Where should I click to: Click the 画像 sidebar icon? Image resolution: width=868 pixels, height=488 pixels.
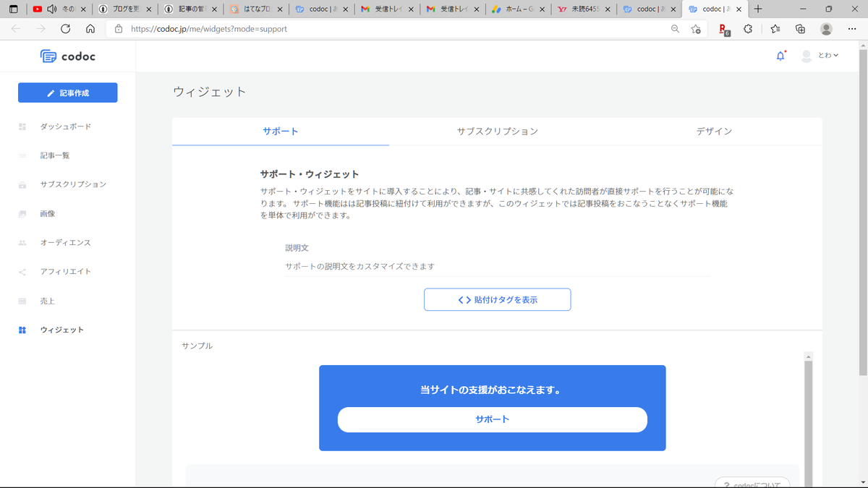point(22,213)
